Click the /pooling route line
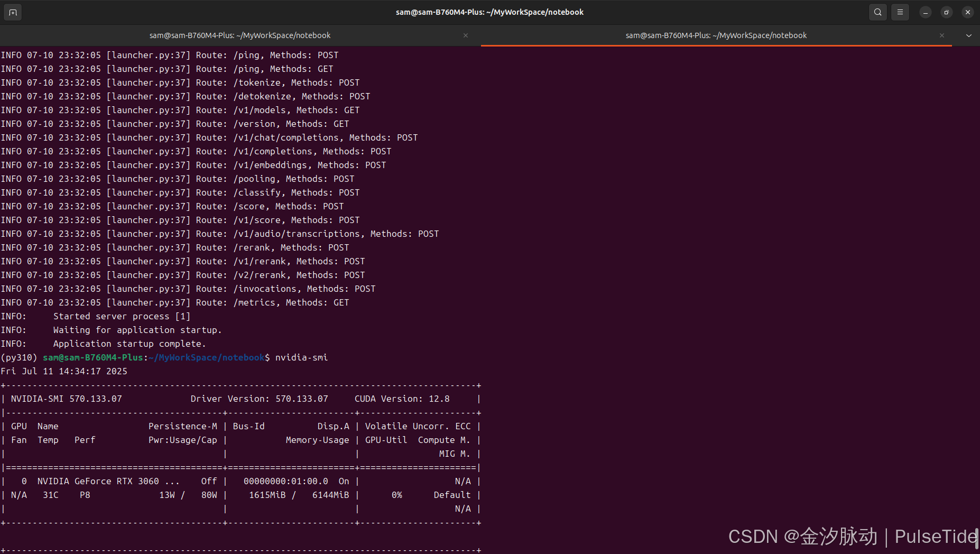 [178, 179]
